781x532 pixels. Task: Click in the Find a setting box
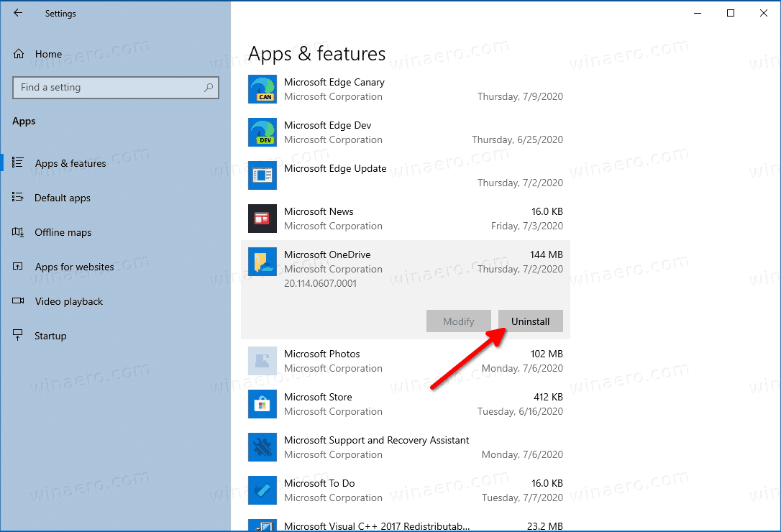coord(116,88)
